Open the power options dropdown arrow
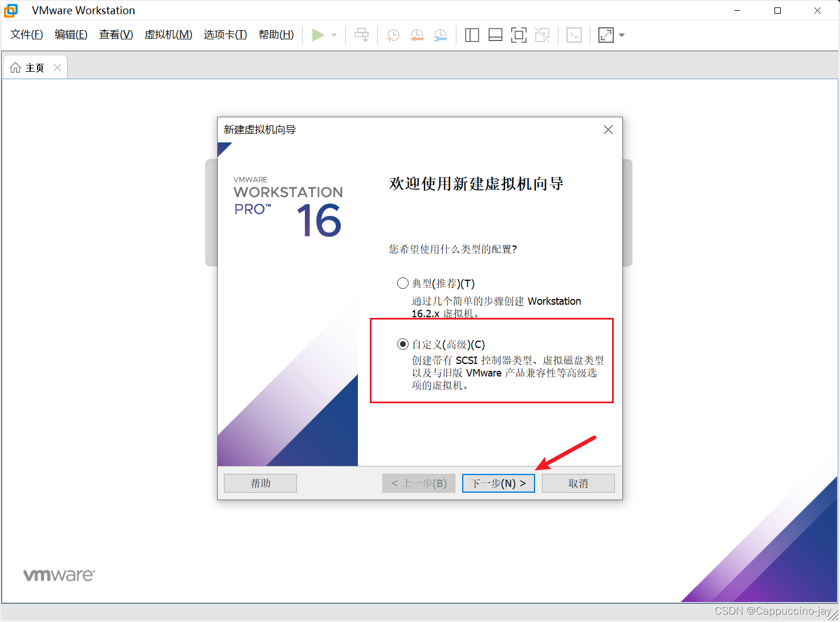 (334, 35)
